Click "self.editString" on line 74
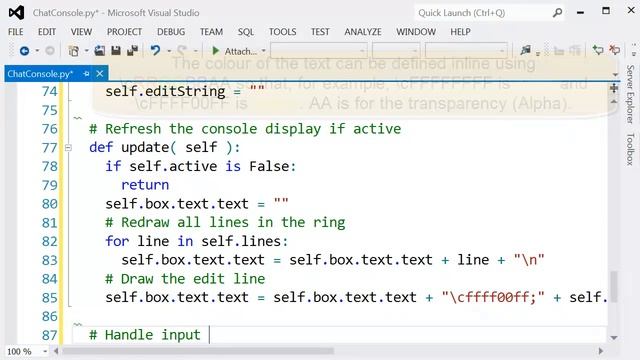The width and height of the screenshot is (640, 360). tap(165, 91)
